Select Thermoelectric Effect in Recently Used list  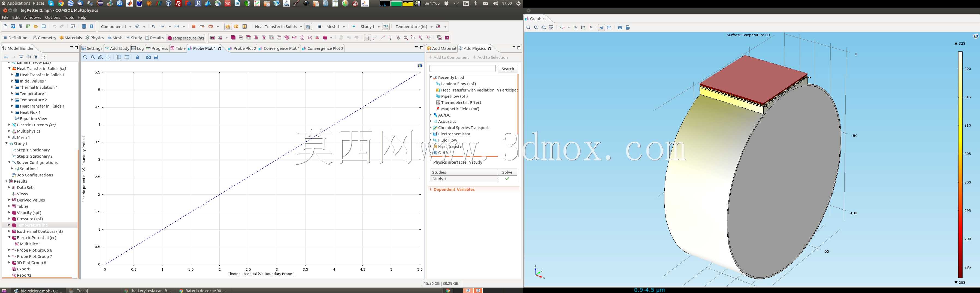click(461, 103)
